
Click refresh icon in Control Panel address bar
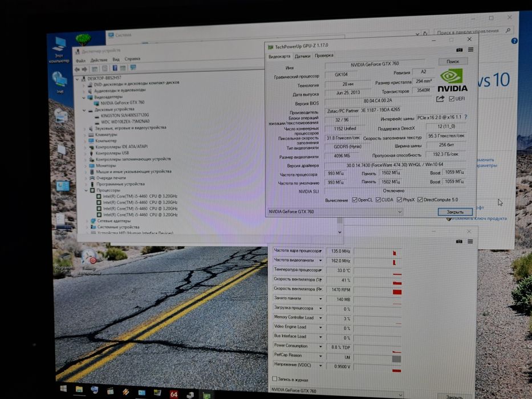coord(425,33)
